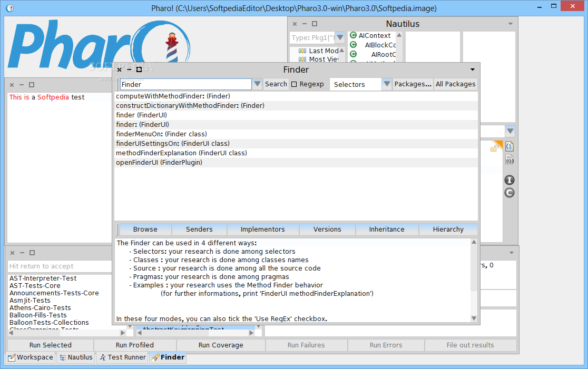This screenshot has height=369, width=588.
Task: Select openFinderUI (FinderPlugin) result
Action: [x=296, y=163]
